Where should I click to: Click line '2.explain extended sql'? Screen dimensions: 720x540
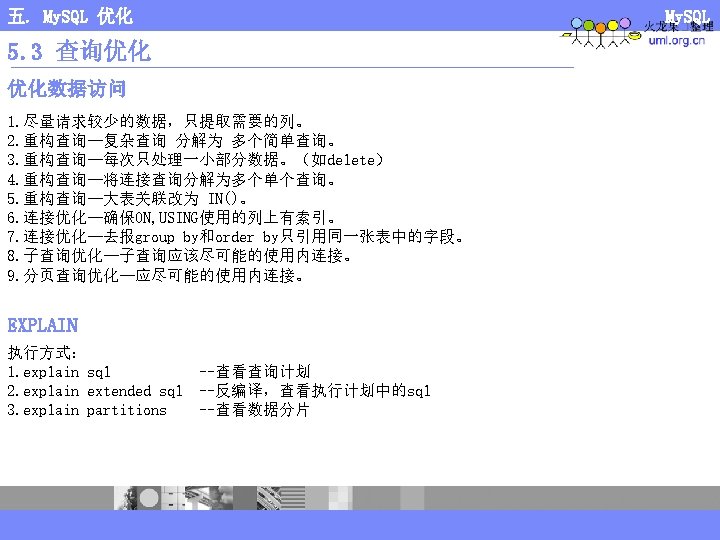coord(95,391)
